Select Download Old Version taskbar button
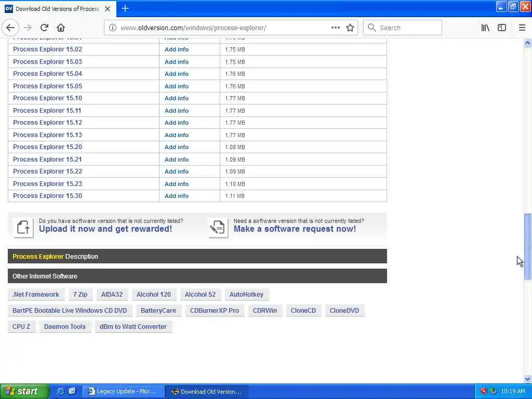This screenshot has width=532, height=399. coord(207,391)
